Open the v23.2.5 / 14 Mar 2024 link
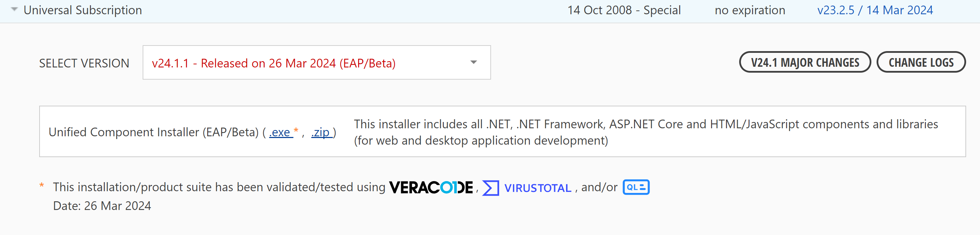 coord(875,10)
